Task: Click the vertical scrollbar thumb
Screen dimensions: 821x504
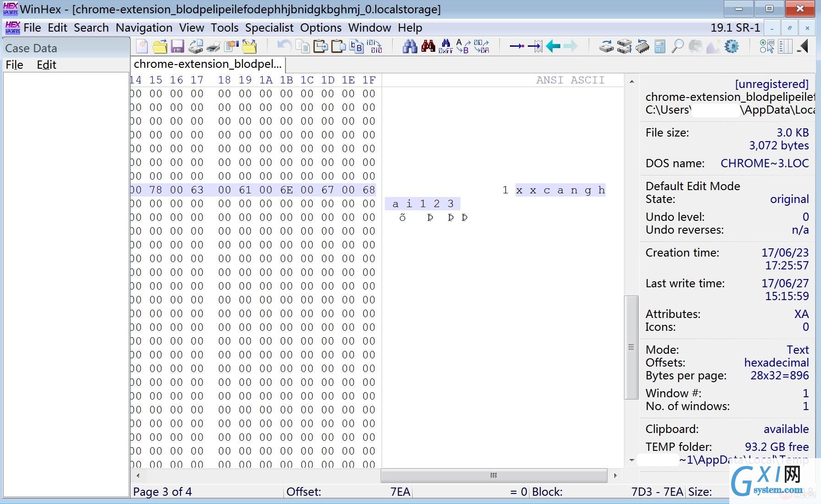Action: [x=631, y=347]
